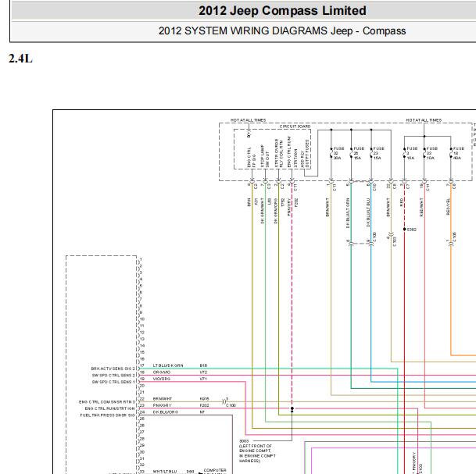Screen dimensions: 476x474
Task: Click circuit code "V72"
Action: pyautogui.click(x=203, y=372)
